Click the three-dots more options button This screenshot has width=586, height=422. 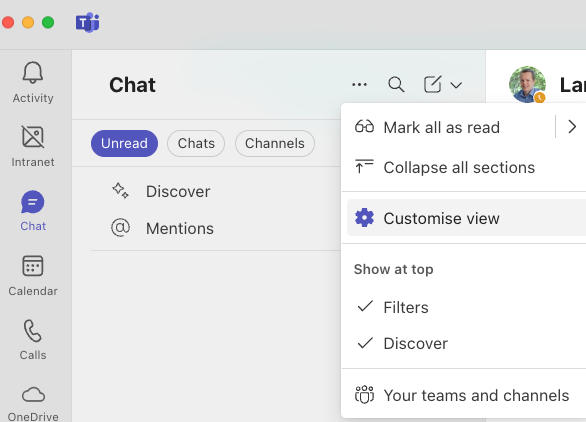coord(360,85)
